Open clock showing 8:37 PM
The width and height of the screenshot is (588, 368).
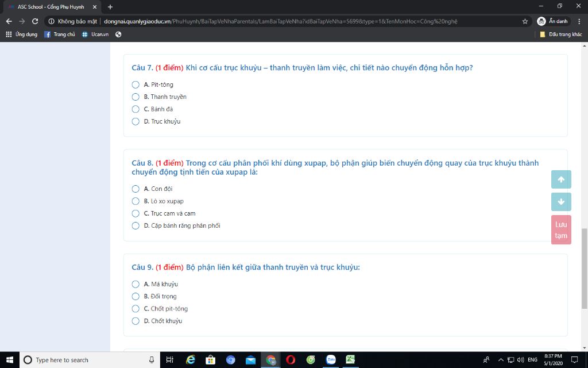[553, 360]
